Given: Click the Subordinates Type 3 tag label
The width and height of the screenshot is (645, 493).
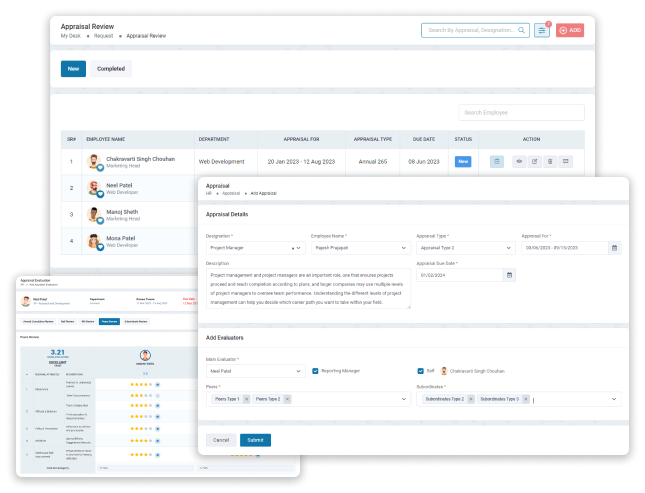Looking at the screenshot, I should pyautogui.click(x=499, y=399).
